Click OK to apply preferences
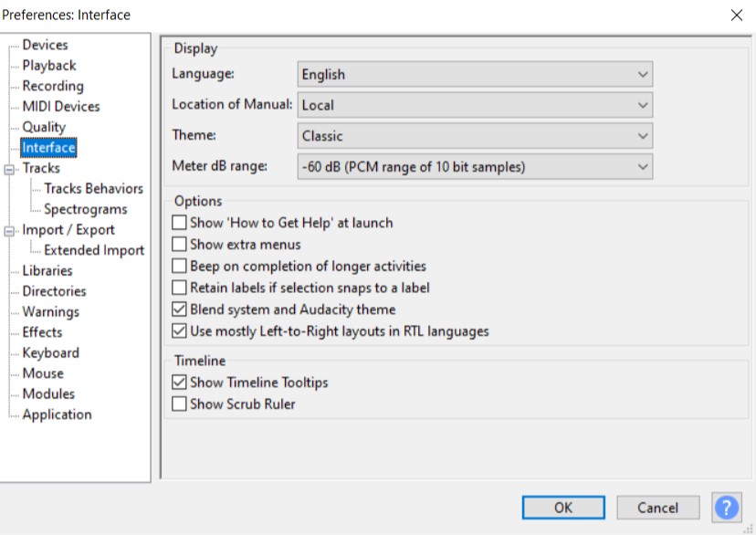This screenshot has height=535, width=756. (563, 508)
